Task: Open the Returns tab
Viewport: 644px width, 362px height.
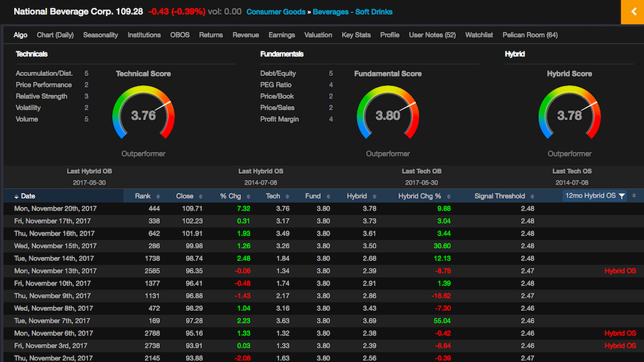Action: click(x=211, y=35)
